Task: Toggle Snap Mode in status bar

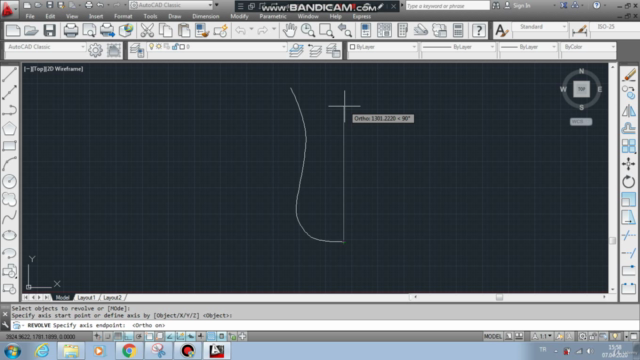Action: coord(107,336)
